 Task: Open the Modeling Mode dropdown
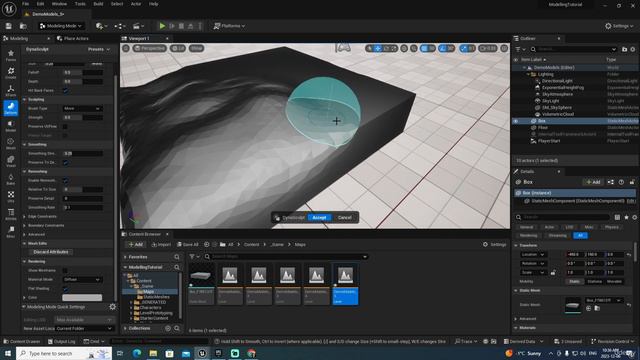61,26
